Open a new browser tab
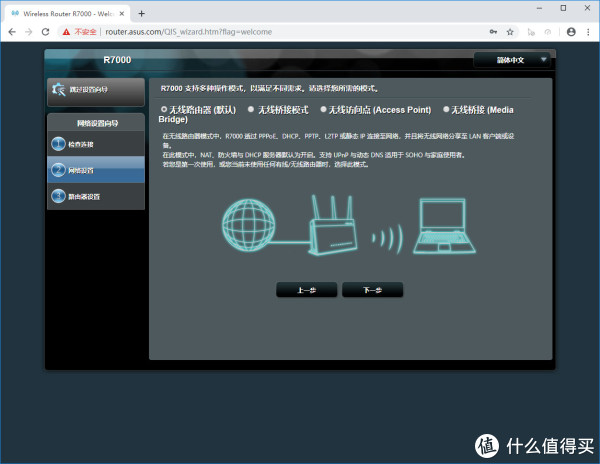The height and width of the screenshot is (464, 600). 142,13
